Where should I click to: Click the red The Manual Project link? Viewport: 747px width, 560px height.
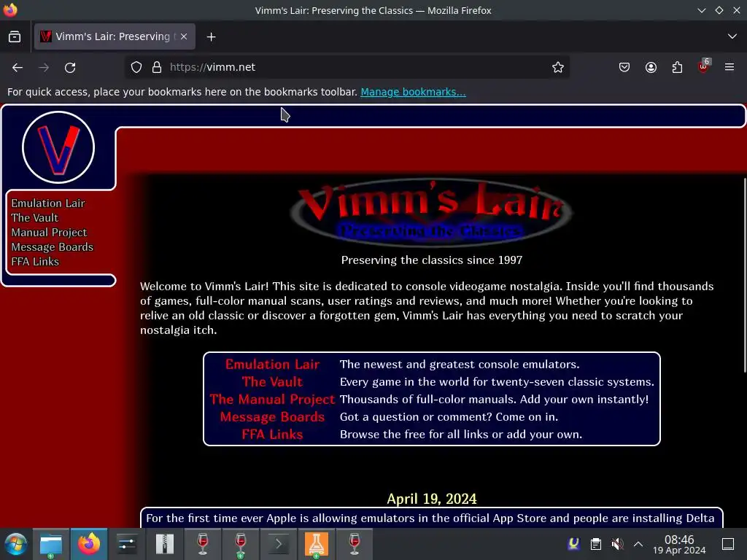(x=273, y=399)
